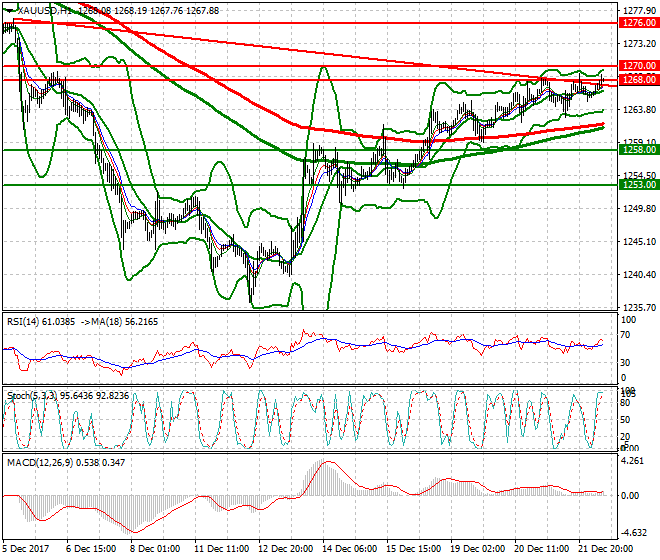Click the 1245.10 price scale value
The image size is (660, 560).
coord(639,241)
